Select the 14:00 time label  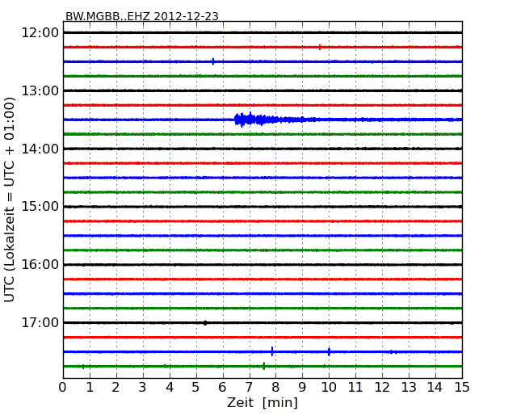40,149
